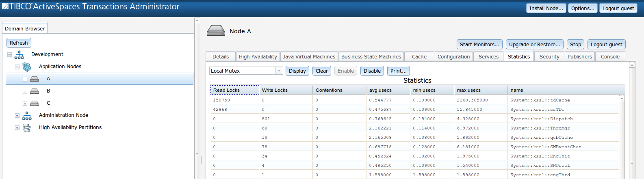Click the Stop button
Viewport: 644px width, 179px height.
pyautogui.click(x=575, y=44)
